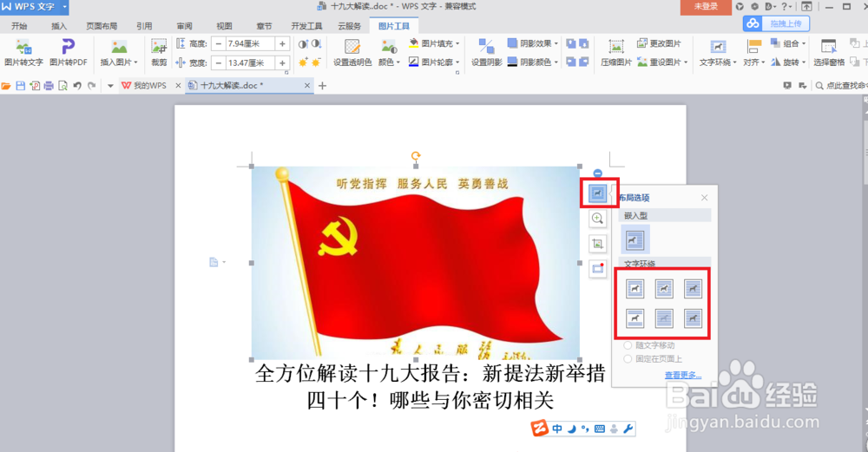Click the export to PDF quick icon
Image resolution: width=868 pixels, height=452 pixels.
pos(35,86)
